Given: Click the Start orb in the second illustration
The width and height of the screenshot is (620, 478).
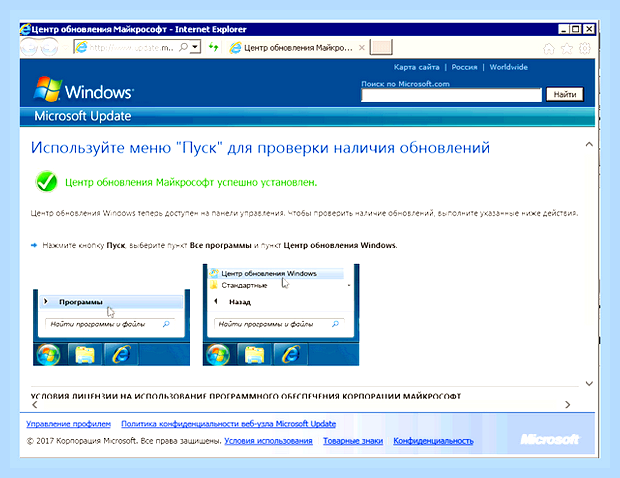Looking at the screenshot, I should click(218, 354).
